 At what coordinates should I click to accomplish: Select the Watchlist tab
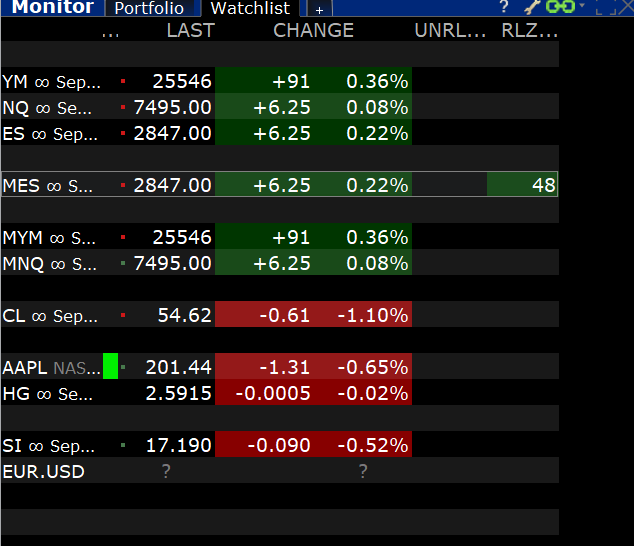tap(251, 8)
